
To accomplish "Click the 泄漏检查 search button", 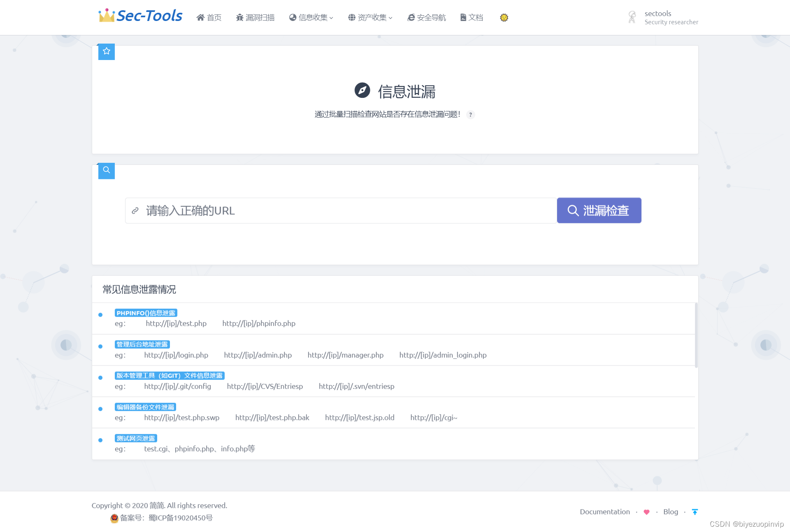I will [599, 210].
